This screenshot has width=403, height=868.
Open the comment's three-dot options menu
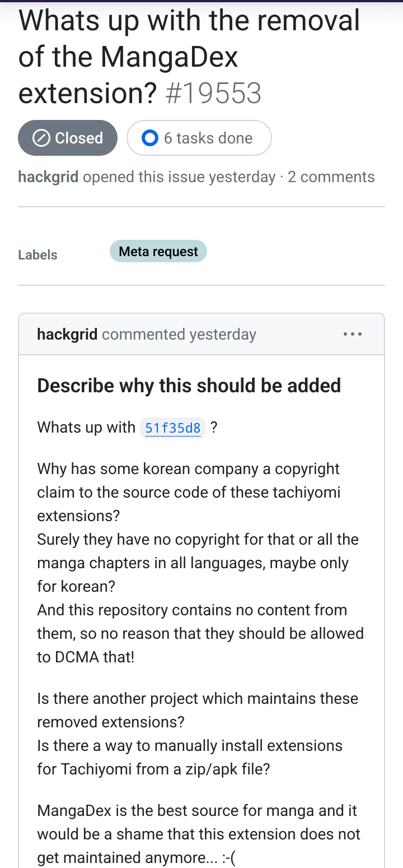tap(353, 335)
